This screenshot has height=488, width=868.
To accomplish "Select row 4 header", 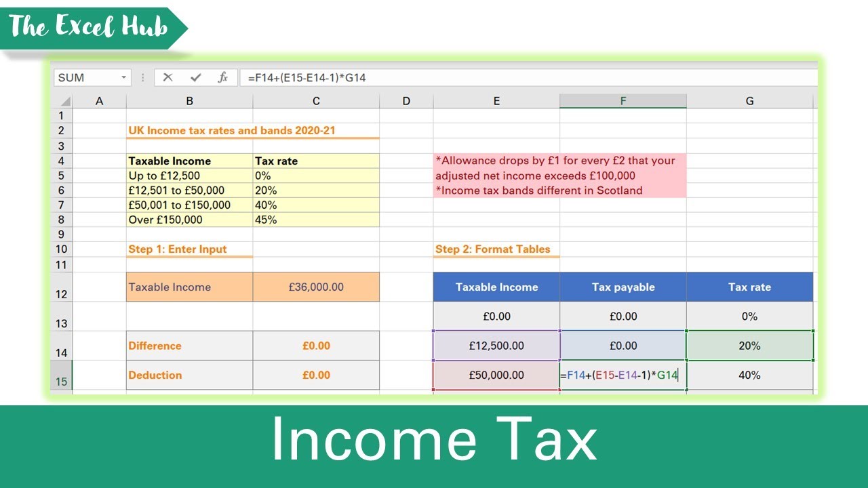I will coord(62,161).
